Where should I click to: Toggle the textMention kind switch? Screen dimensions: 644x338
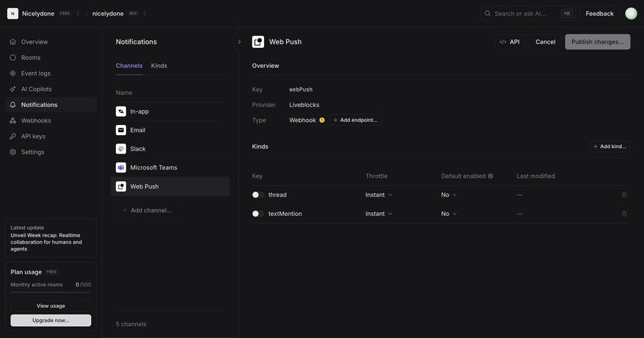pos(258,214)
